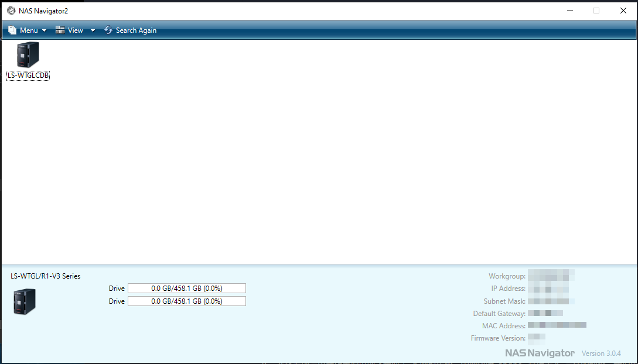
Task: Click the IP Address field label
Action: (508, 289)
